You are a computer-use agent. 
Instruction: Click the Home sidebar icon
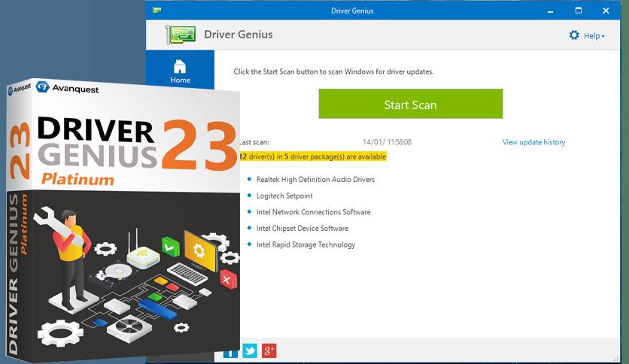(x=180, y=66)
